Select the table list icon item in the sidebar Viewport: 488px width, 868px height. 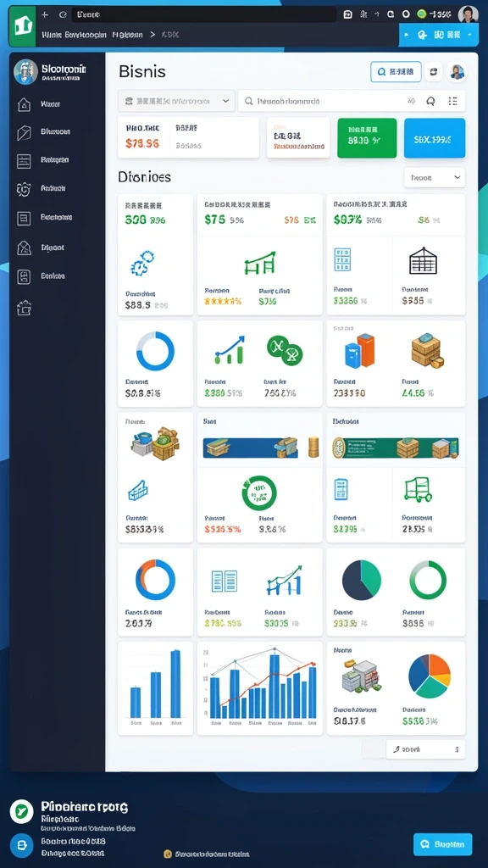24,161
